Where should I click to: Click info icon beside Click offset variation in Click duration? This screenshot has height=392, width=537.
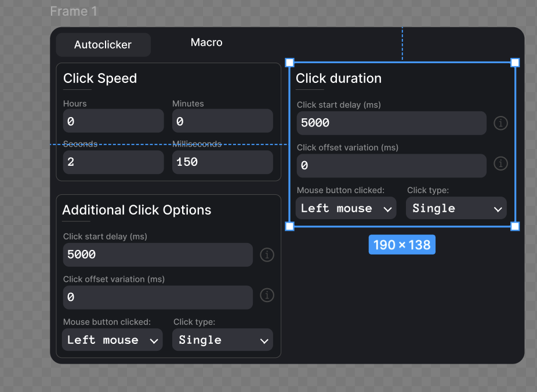pyautogui.click(x=500, y=164)
